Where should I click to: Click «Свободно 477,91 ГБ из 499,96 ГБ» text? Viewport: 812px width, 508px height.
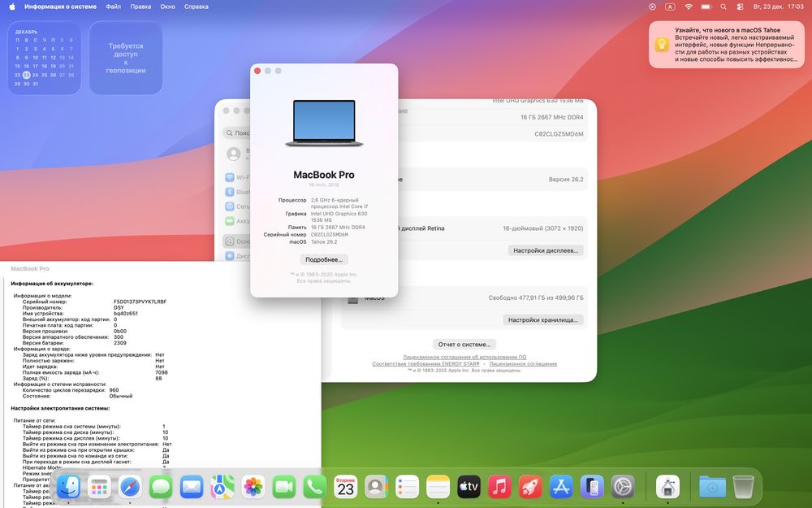(536, 297)
